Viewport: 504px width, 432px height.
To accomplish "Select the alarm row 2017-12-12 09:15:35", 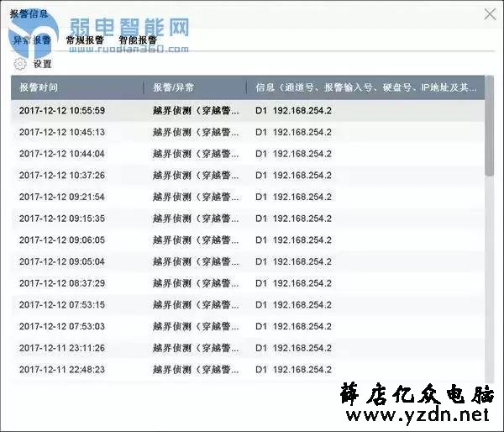I will click(248, 219).
